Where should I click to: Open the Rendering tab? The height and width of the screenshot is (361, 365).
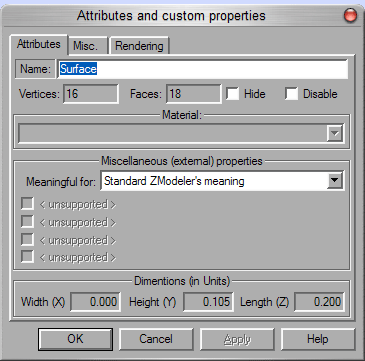pyautogui.click(x=139, y=46)
